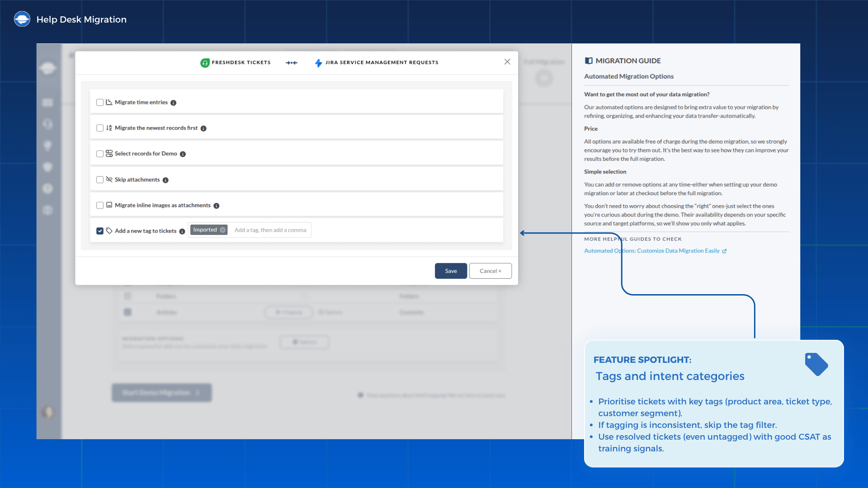Open info icon beside Migrate inline images
Screen dimensions: 868x488
click(x=217, y=206)
